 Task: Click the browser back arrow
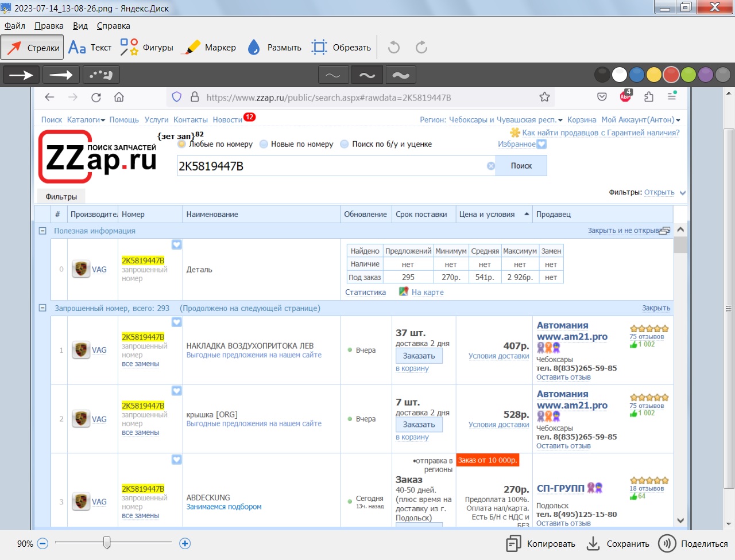pos(49,97)
